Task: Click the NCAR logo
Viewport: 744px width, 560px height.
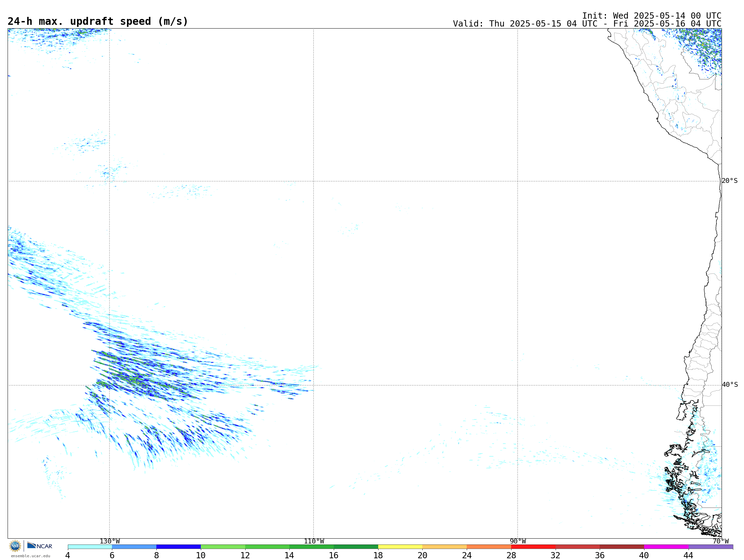Action: (40, 546)
